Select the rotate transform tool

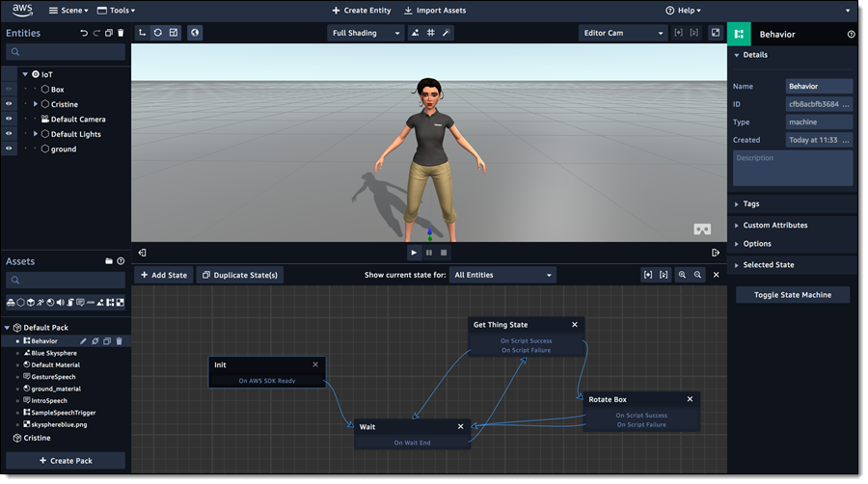(x=158, y=33)
